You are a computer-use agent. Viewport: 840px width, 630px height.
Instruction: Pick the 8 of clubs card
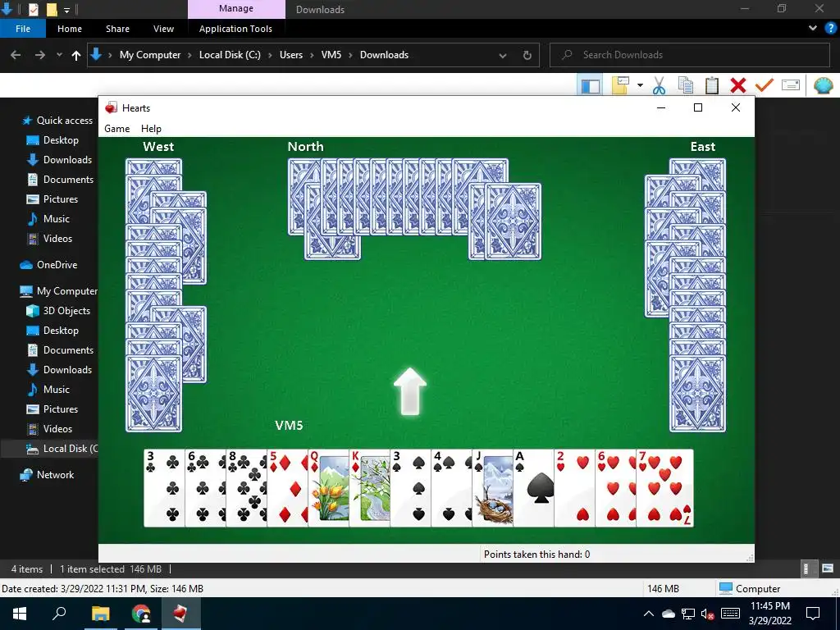click(x=246, y=488)
